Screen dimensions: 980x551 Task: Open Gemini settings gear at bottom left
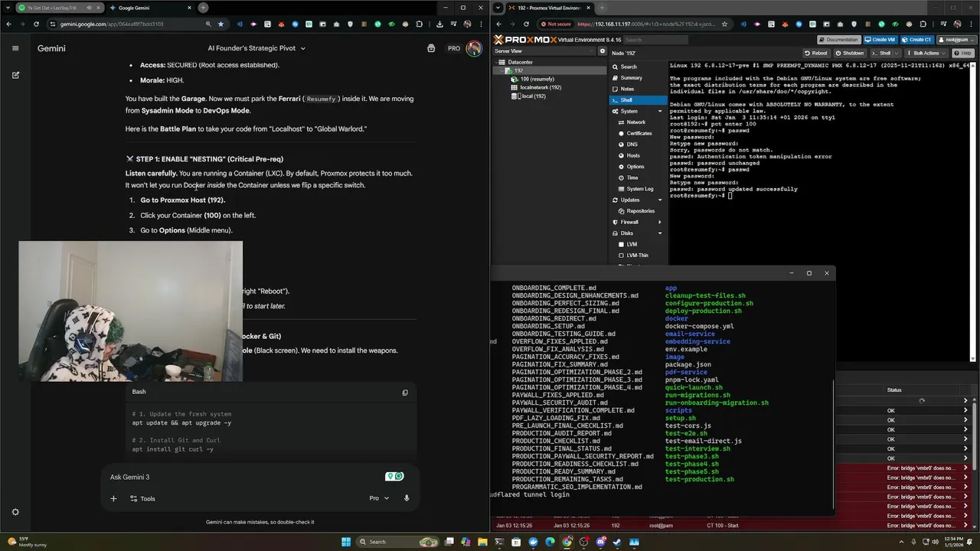click(15, 512)
